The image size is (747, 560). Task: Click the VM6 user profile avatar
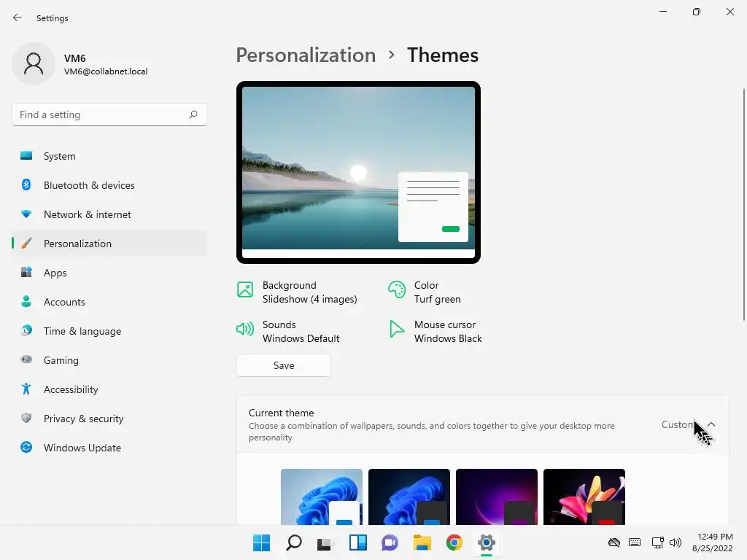coord(34,63)
